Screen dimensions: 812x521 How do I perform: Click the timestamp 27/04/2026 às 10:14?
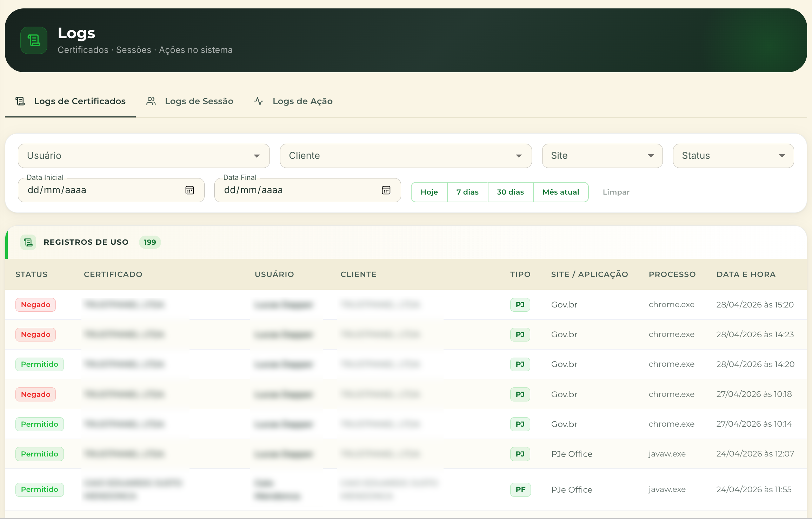pyautogui.click(x=754, y=424)
